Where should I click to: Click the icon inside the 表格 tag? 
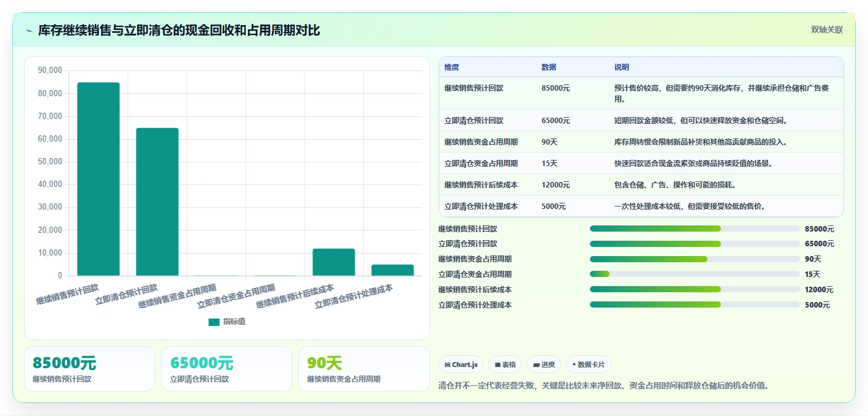(x=497, y=365)
